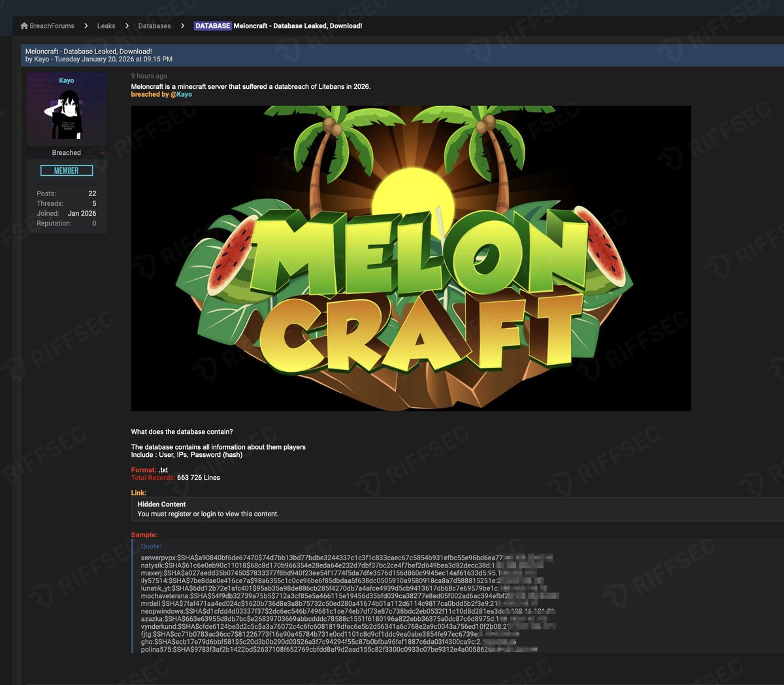Click the 'by Kayo - Tuesday January 20, 2026' byline
Viewport: 784px width, 685px height.
click(x=99, y=59)
